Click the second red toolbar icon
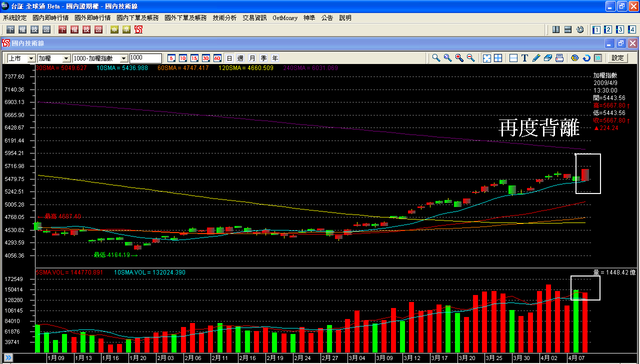The image size is (640, 364). (74, 30)
